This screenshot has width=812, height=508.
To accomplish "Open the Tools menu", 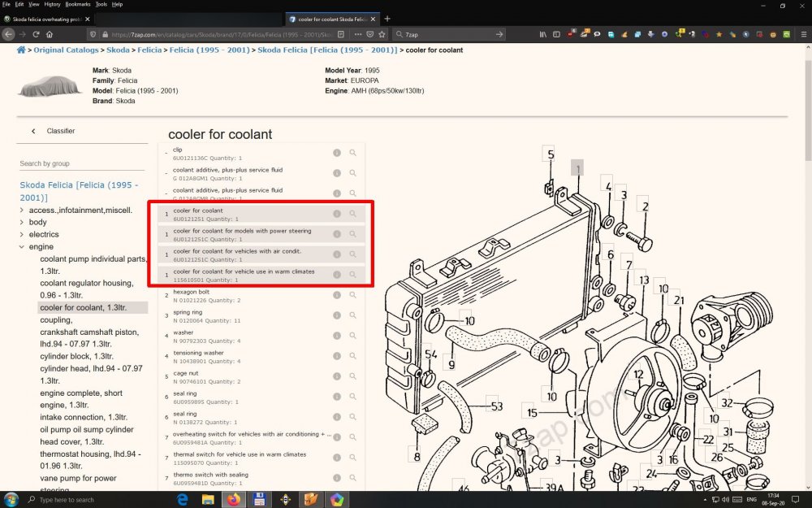I will click(x=101, y=4).
